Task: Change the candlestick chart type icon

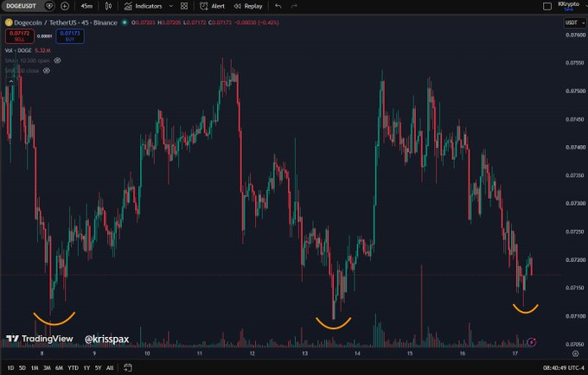Action: click(108, 6)
